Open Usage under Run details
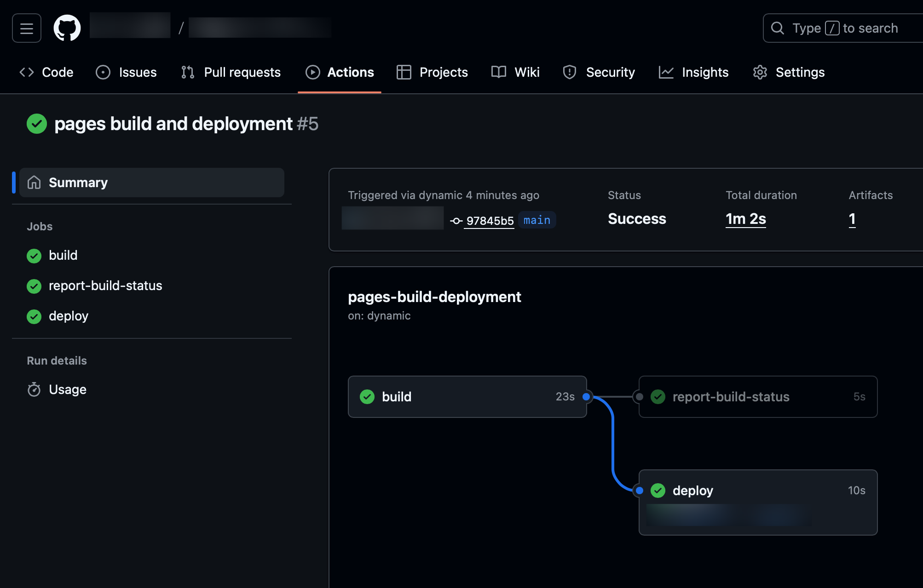 coord(68,389)
